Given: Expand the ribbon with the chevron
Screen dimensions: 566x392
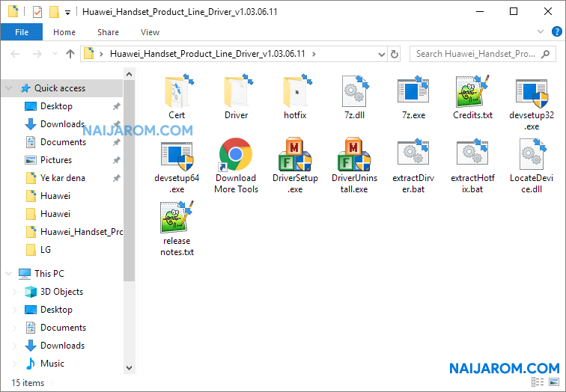Looking at the screenshot, I should (541, 31).
